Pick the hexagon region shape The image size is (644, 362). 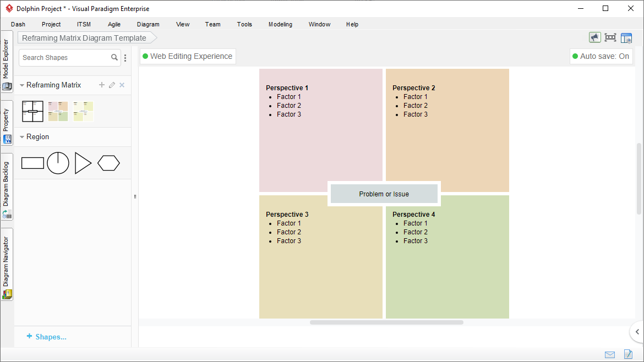[108, 163]
